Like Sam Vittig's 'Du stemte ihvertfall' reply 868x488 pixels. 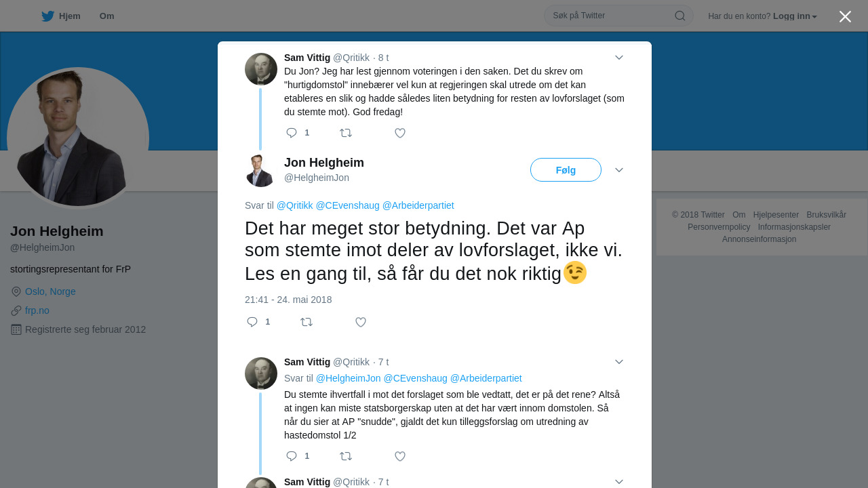(400, 456)
